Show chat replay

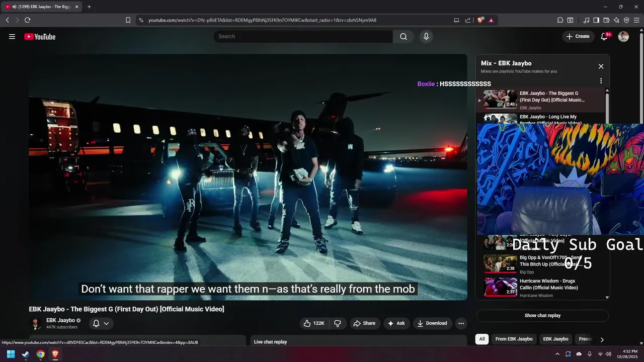(x=542, y=316)
